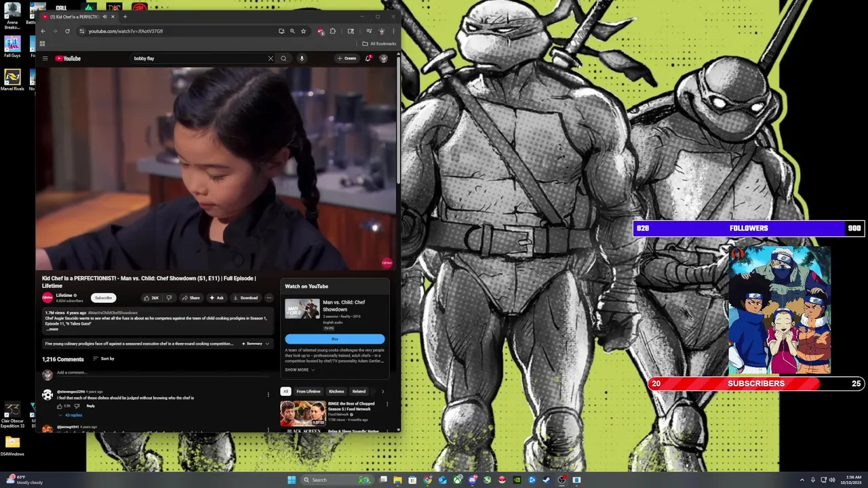Open All Bookmarks folder
The width and height of the screenshot is (868, 488).
click(x=379, y=44)
